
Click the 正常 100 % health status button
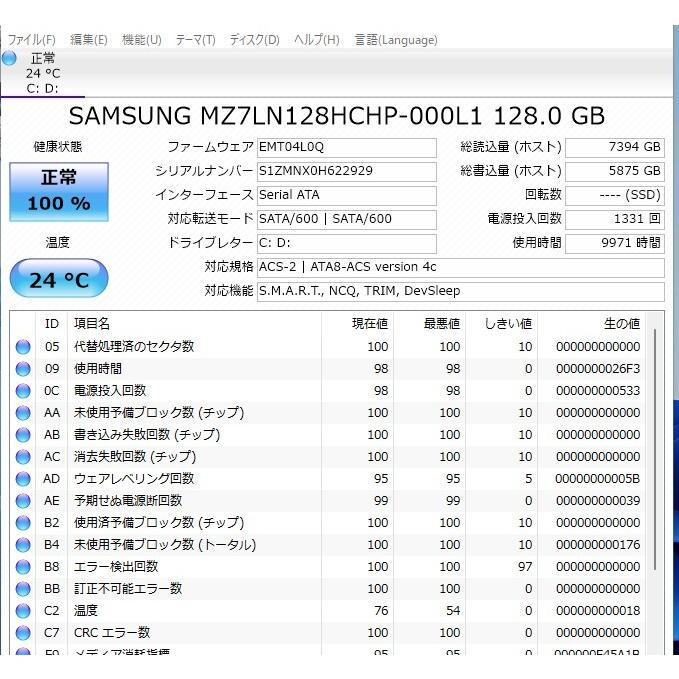59,192
